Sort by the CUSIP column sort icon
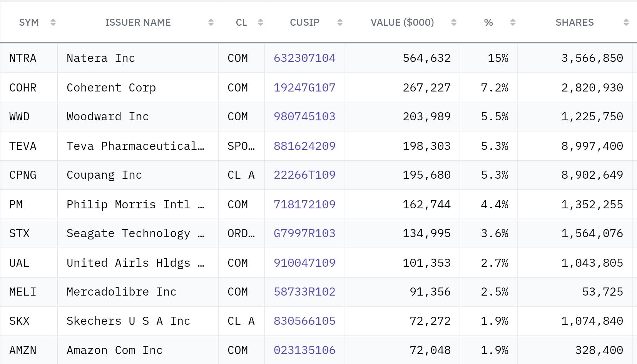637x364 pixels. 340,23
